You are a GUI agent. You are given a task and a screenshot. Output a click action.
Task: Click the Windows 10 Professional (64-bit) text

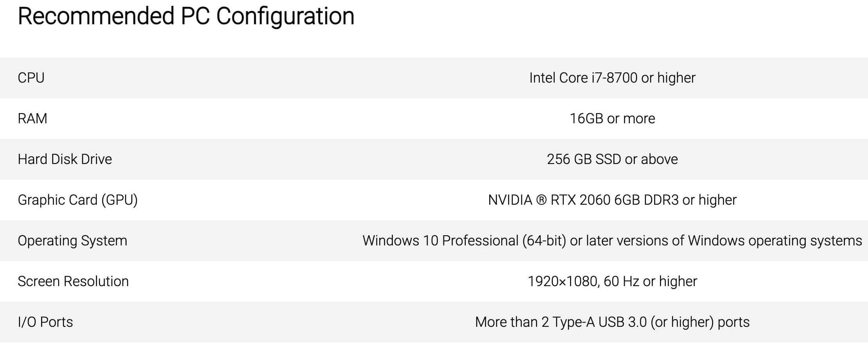click(464, 241)
